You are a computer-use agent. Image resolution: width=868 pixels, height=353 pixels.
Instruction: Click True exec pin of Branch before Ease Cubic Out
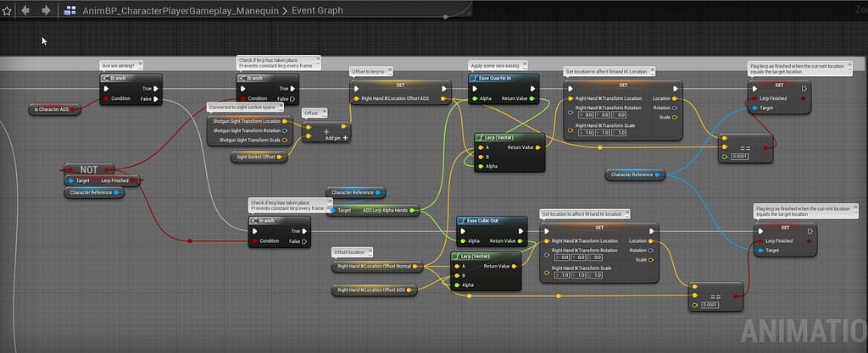tap(304, 231)
